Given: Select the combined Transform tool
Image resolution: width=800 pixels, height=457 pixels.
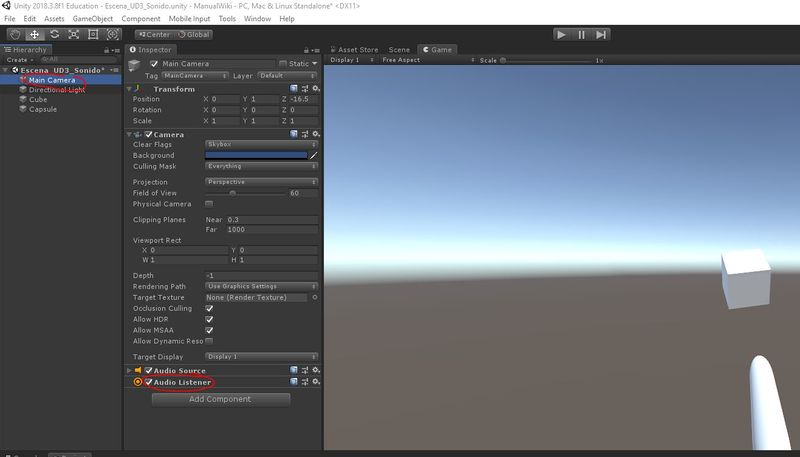Looking at the screenshot, I should 112,34.
